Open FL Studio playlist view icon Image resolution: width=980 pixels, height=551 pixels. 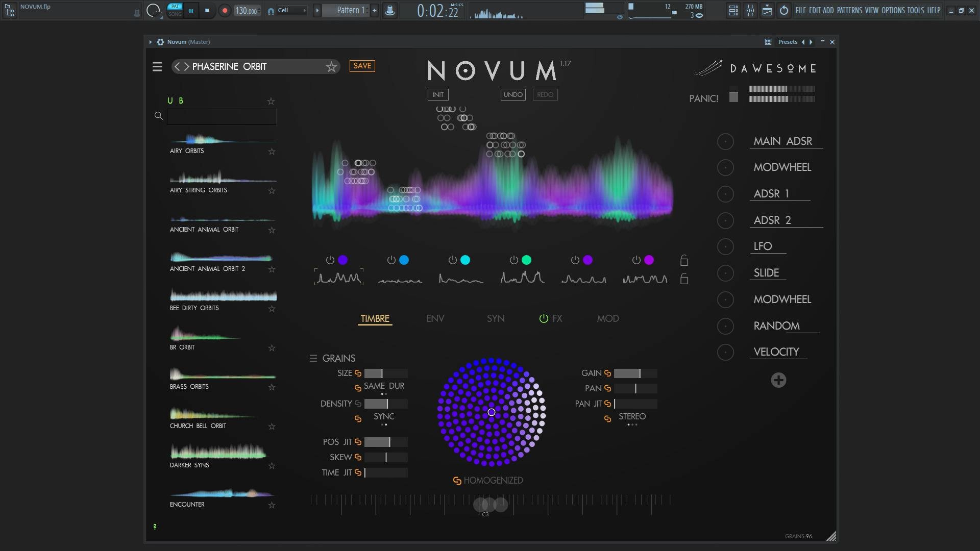[733, 10]
